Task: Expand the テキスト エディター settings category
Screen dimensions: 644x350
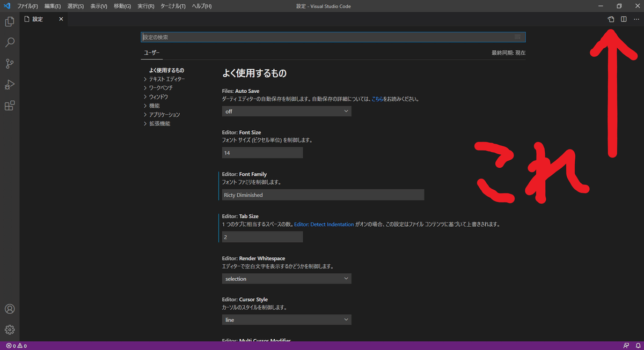Action: 165,79
